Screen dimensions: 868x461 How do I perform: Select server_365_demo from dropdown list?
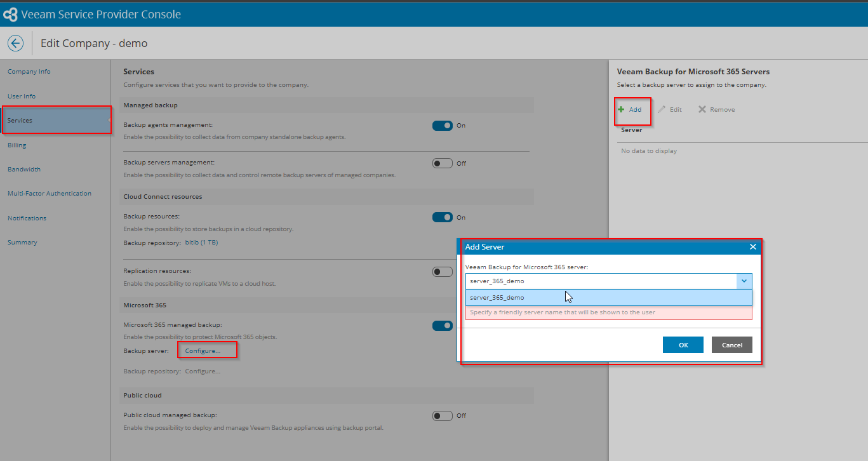(497, 297)
